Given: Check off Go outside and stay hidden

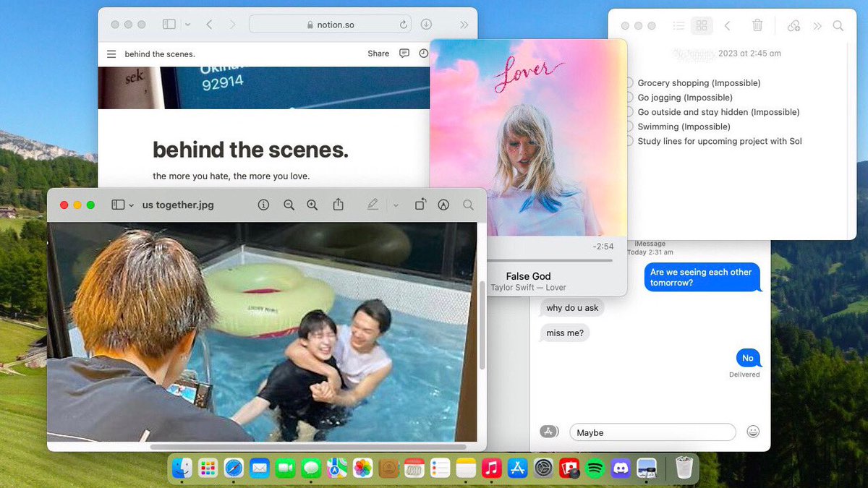Looking at the screenshot, I should click(x=629, y=112).
